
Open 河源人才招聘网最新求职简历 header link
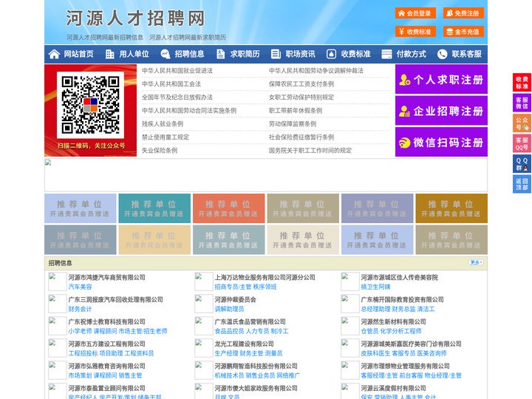[188, 38]
